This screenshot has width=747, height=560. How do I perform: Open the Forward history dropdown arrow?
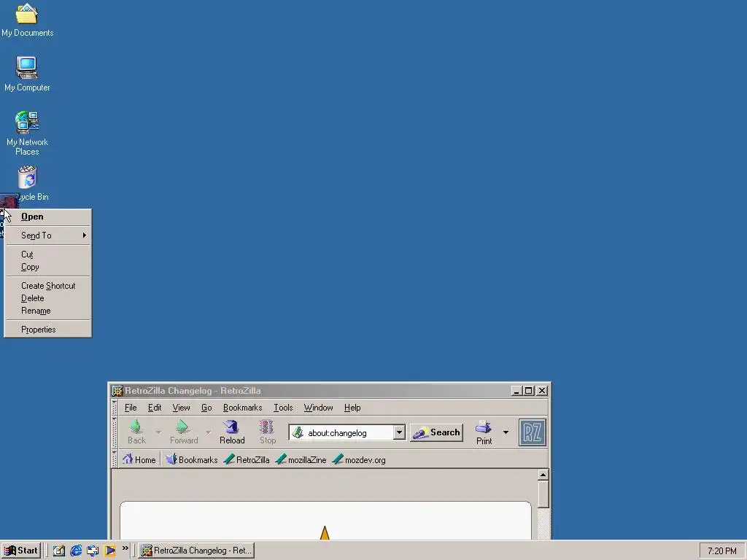point(208,432)
